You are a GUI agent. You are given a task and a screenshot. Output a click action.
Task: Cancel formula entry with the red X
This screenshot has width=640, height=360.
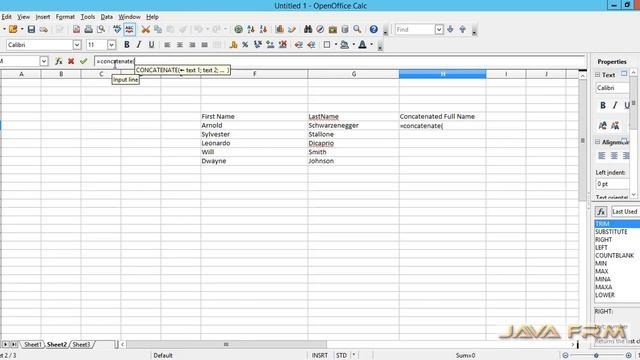coord(71,61)
